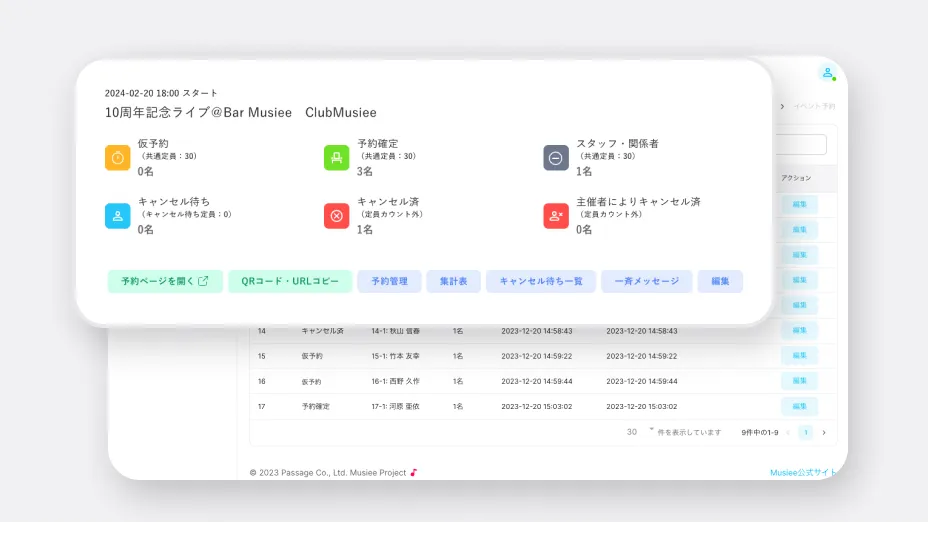Image resolution: width=928 pixels, height=536 pixels.
Task: Click the red キャンセル済 X icon
Action: pyautogui.click(x=337, y=215)
